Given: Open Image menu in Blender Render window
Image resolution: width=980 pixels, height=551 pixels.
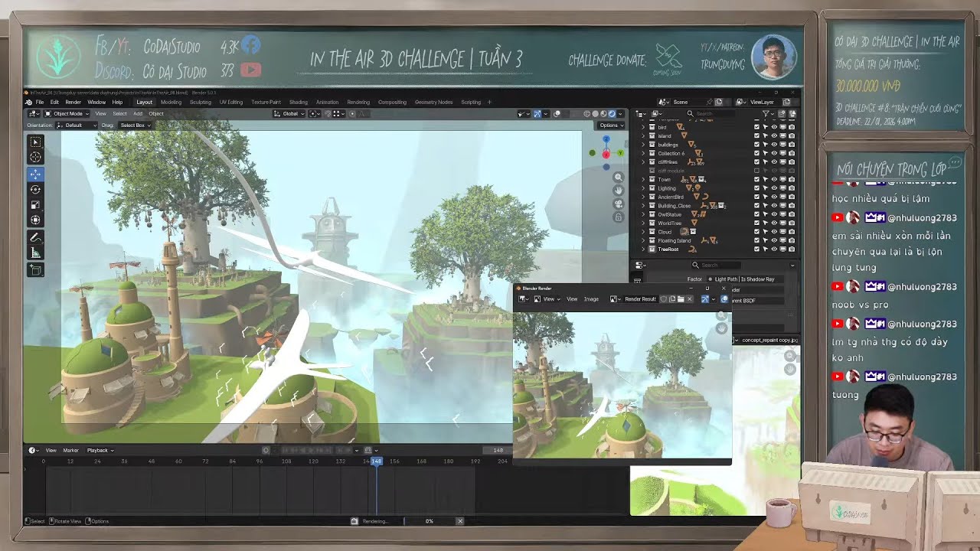Looking at the screenshot, I should click(591, 299).
